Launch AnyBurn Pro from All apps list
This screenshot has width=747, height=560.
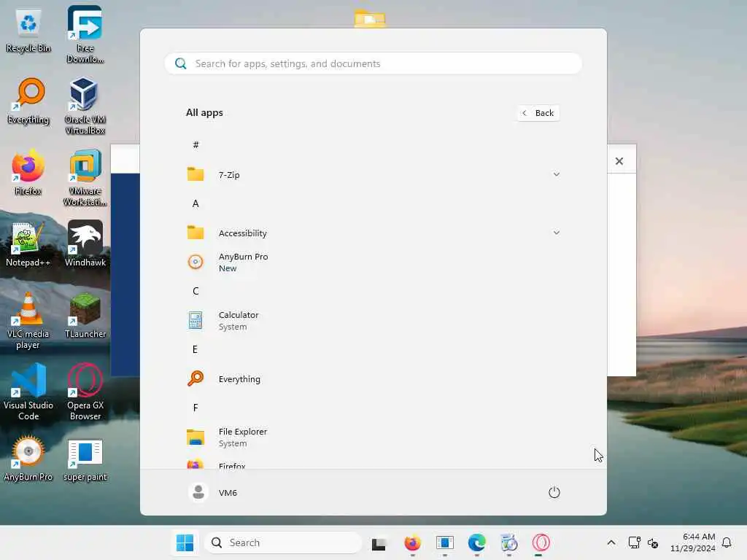[373, 262]
